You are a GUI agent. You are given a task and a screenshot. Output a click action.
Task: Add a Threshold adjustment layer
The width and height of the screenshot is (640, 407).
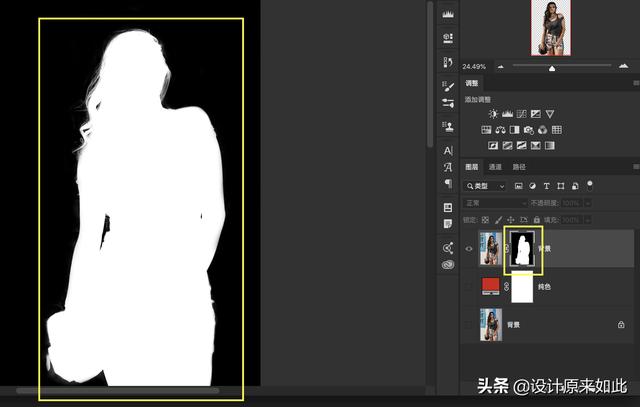521,145
